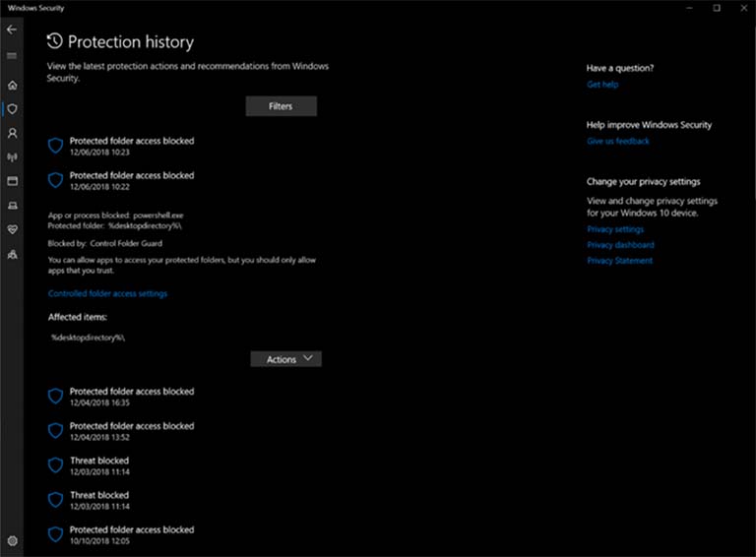Open the hamburger navigation menu
This screenshot has height=557, width=756.
(x=12, y=56)
